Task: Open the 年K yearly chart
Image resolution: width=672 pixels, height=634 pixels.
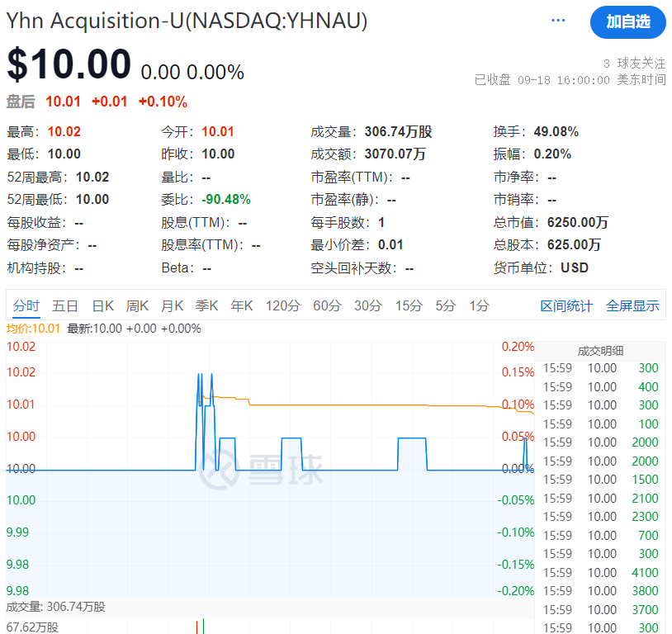Action: coord(241,305)
